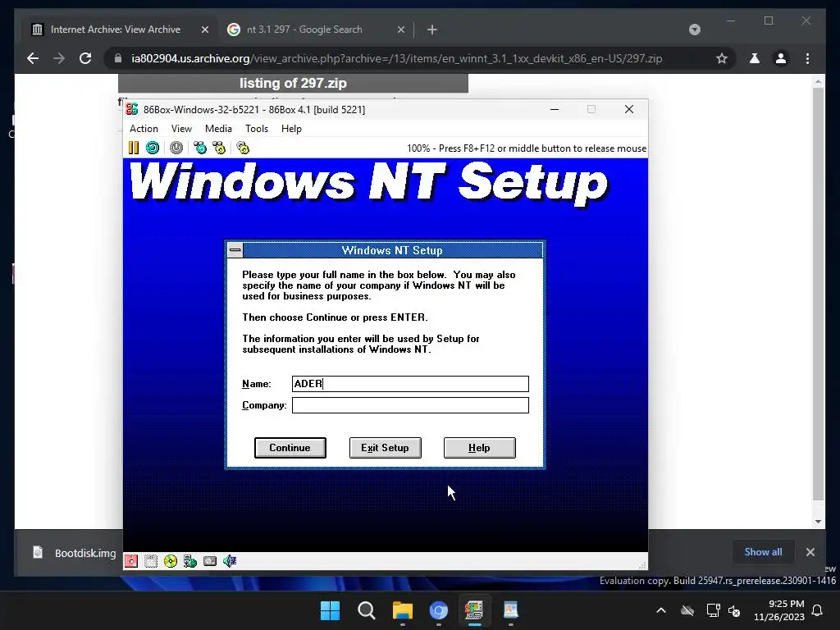The height and width of the screenshot is (630, 840).
Task: Show hidden system tray icons
Action: (x=661, y=610)
